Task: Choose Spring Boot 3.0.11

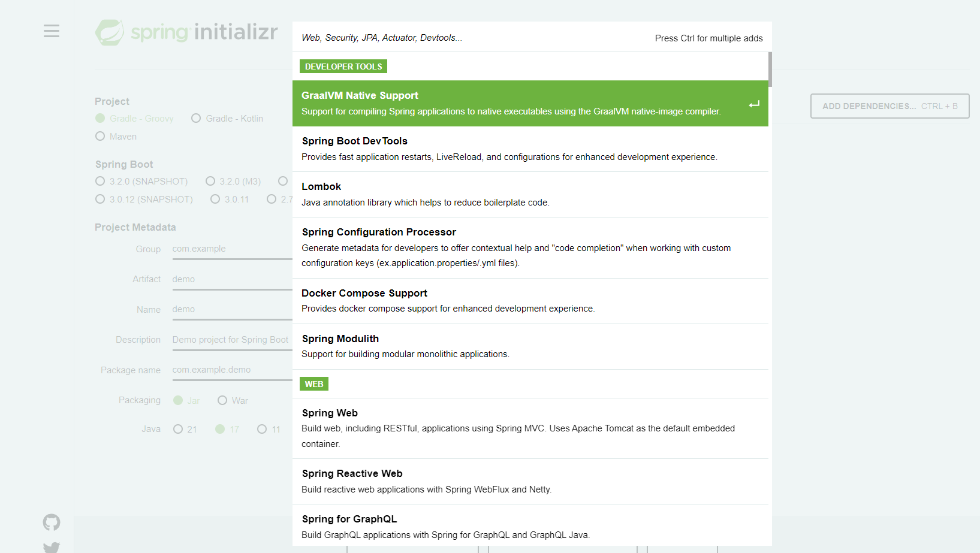Action: click(230, 200)
